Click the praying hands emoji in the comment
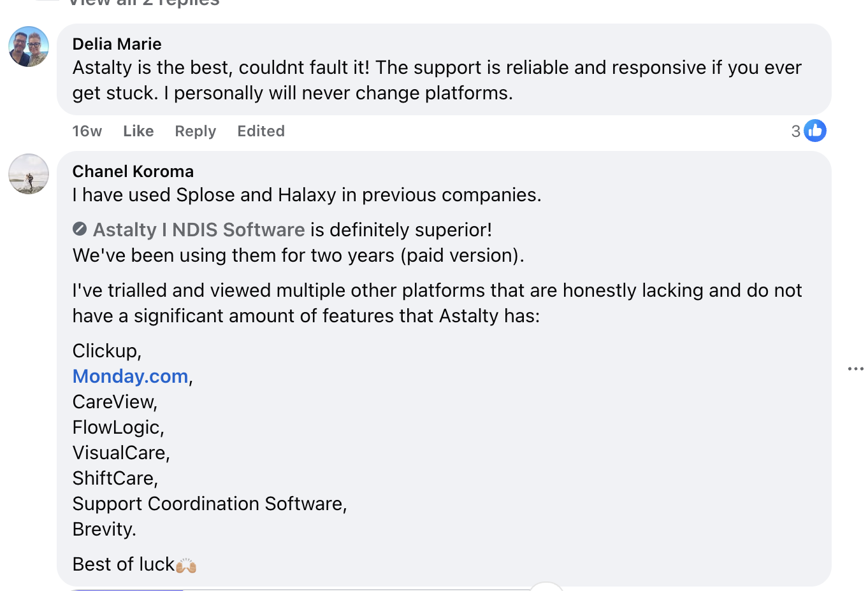This screenshot has width=868, height=591. 185,564
